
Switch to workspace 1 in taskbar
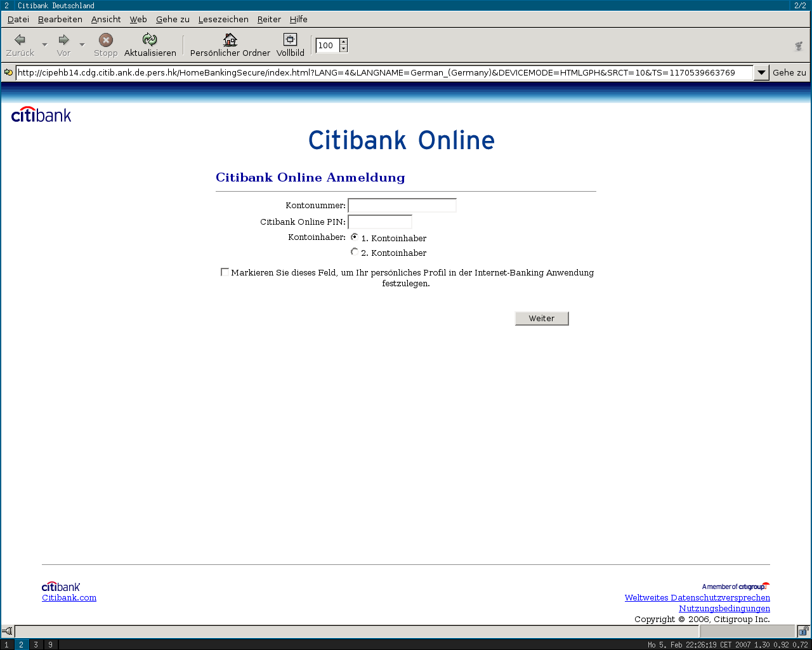click(7, 645)
